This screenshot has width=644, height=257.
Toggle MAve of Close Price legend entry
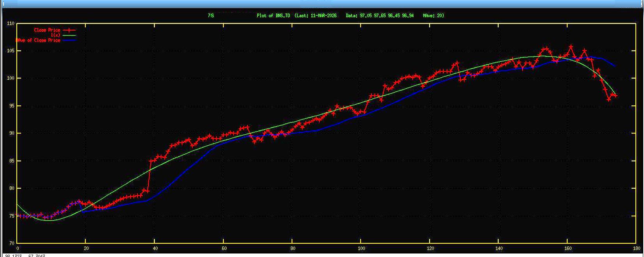click(38, 40)
